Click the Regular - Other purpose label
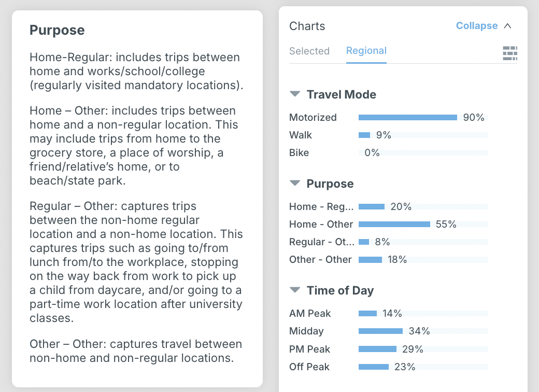This screenshot has width=539, height=392. (321, 242)
